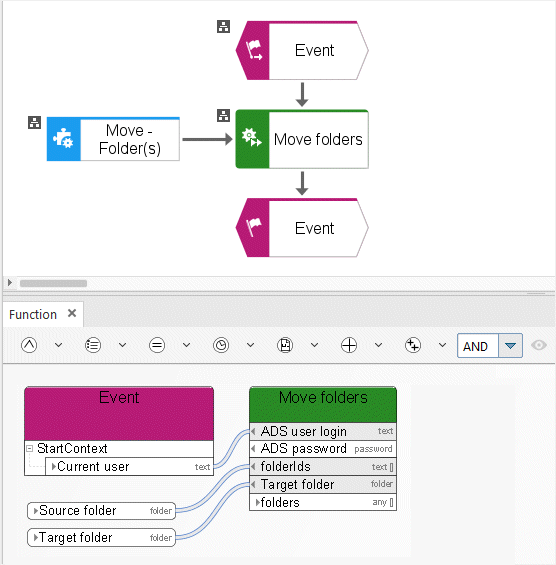Viewport: 556px width, 565px height.
Task: Click the clock time operator icon
Action: (221, 345)
